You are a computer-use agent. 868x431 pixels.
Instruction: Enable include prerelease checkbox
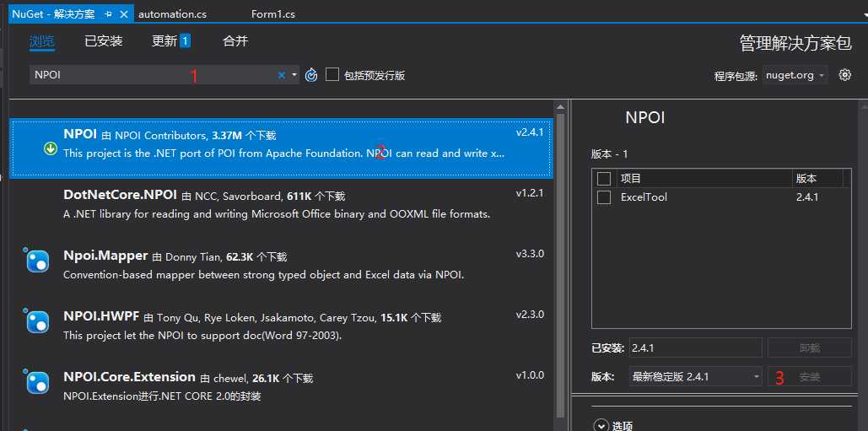click(332, 74)
